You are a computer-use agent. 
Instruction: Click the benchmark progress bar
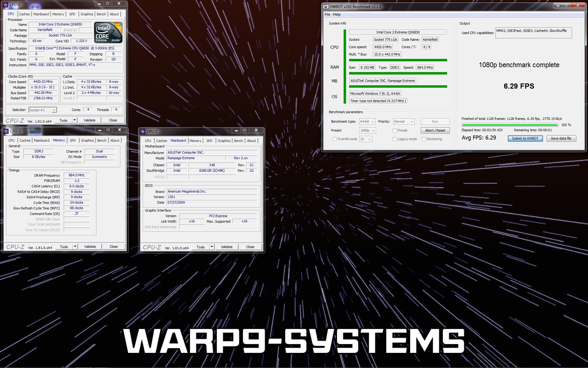[510, 125]
